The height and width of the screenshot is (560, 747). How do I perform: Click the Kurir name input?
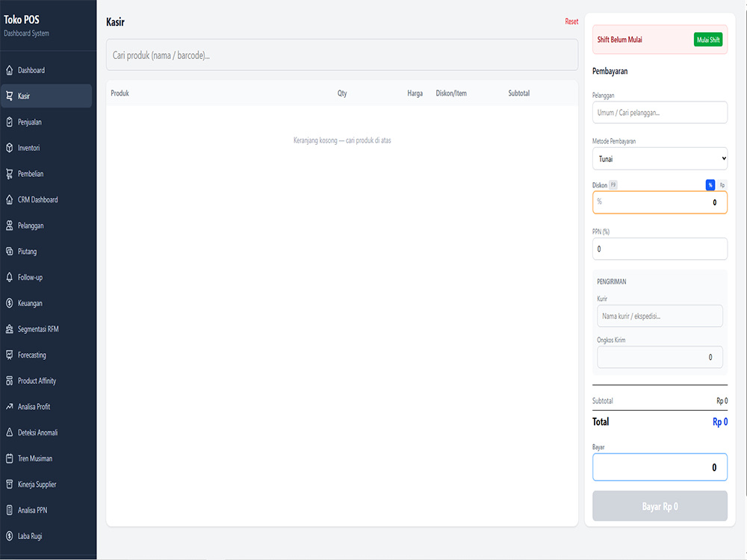(660, 316)
